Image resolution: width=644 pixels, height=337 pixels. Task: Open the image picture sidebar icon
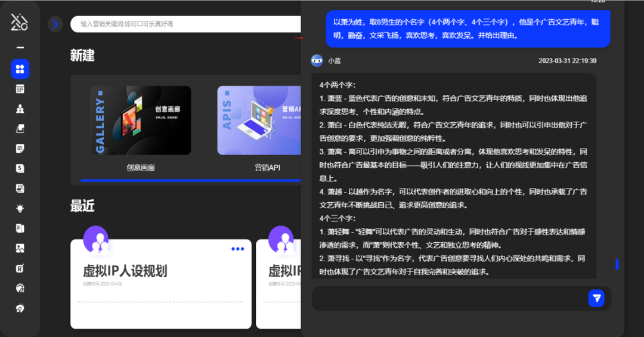(x=20, y=248)
